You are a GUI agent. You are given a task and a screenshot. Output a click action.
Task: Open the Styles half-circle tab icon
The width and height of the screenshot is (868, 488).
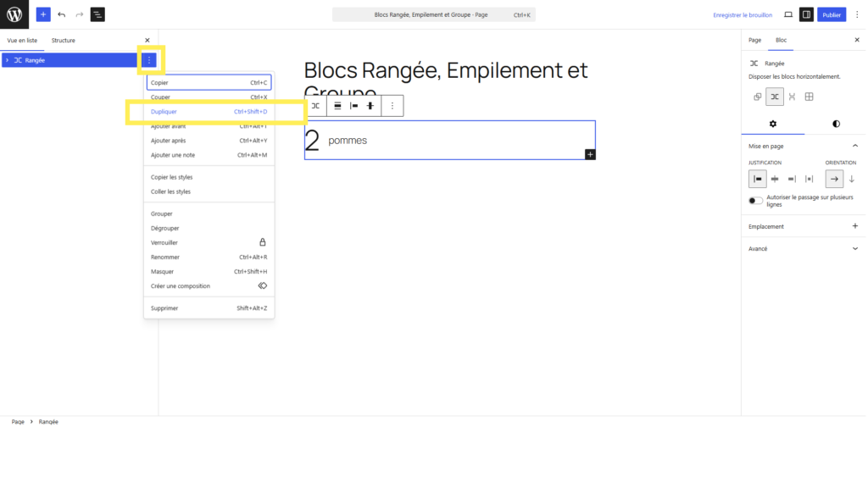click(836, 124)
